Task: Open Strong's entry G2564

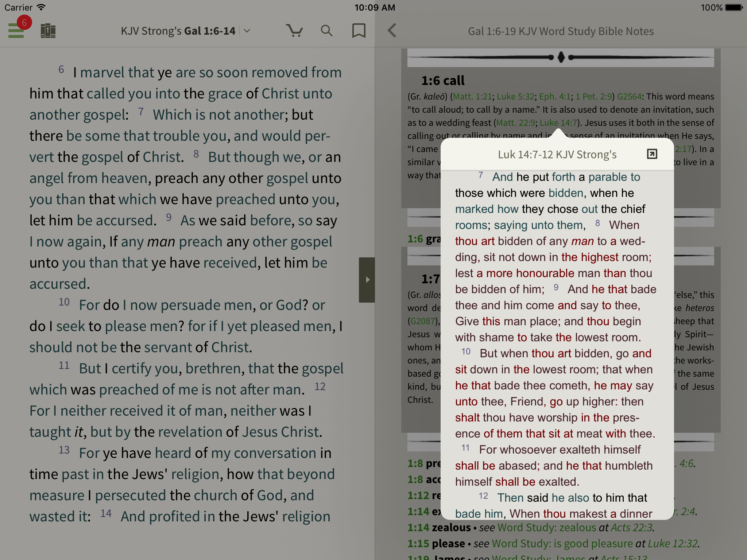Action: pyautogui.click(x=630, y=97)
